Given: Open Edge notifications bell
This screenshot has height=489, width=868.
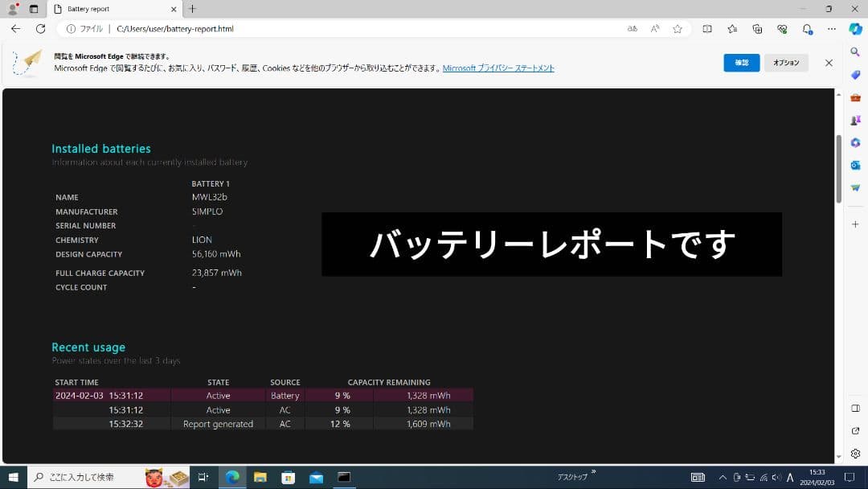Looking at the screenshot, I should click(x=806, y=28).
